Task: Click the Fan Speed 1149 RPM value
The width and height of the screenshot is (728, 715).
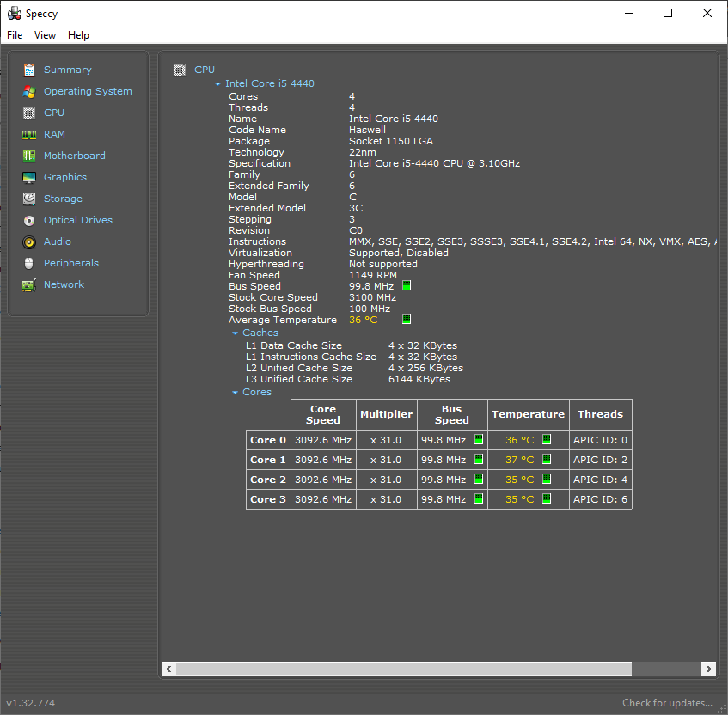Action: coord(373,275)
